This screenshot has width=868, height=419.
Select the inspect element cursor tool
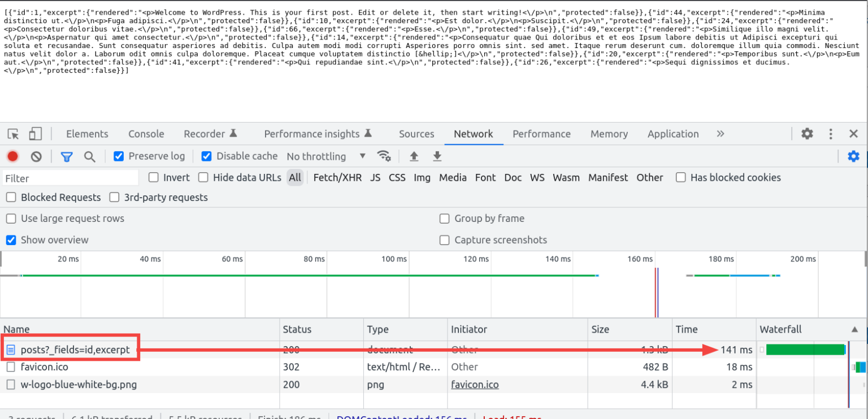point(12,134)
